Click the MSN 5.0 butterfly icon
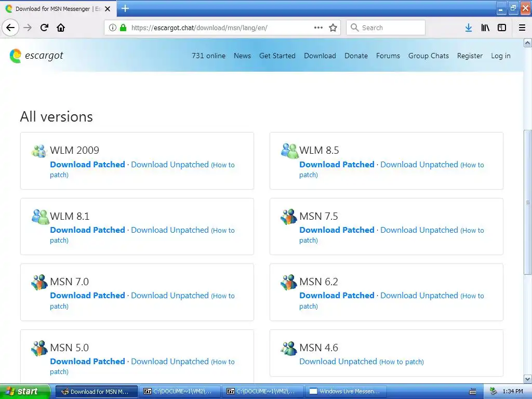 pos(39,348)
